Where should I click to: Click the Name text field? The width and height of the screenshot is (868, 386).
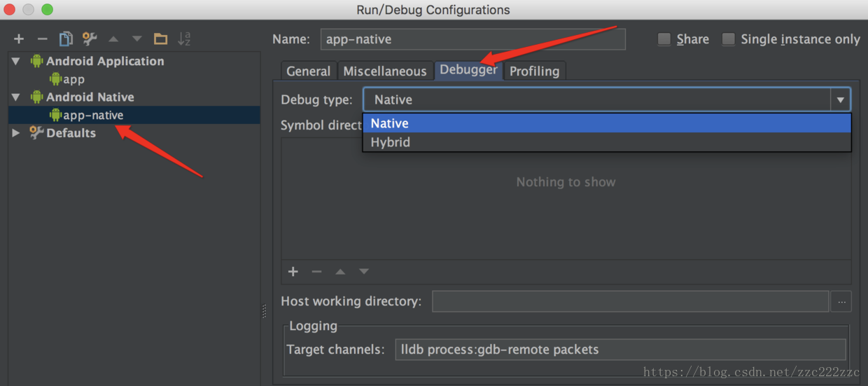pos(473,39)
